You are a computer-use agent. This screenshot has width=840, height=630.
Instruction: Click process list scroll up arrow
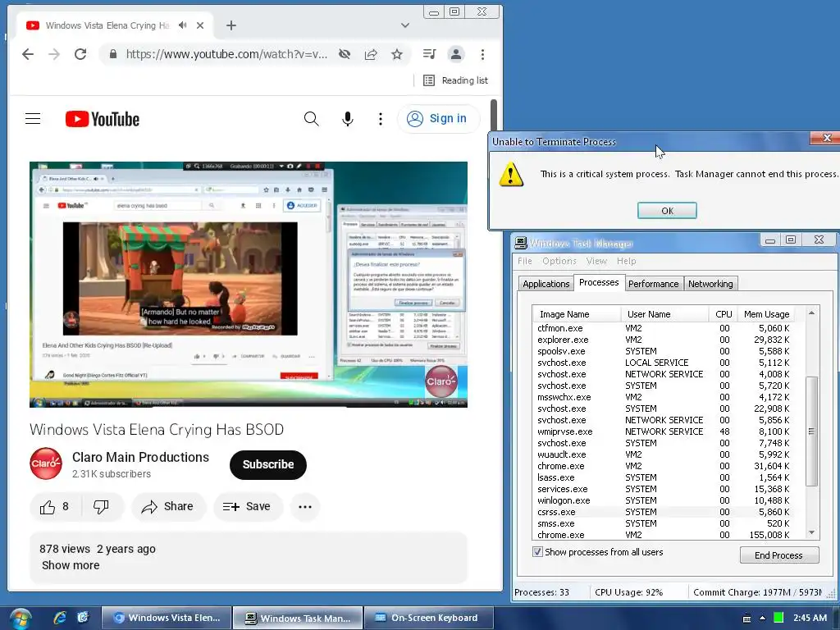[811, 313]
